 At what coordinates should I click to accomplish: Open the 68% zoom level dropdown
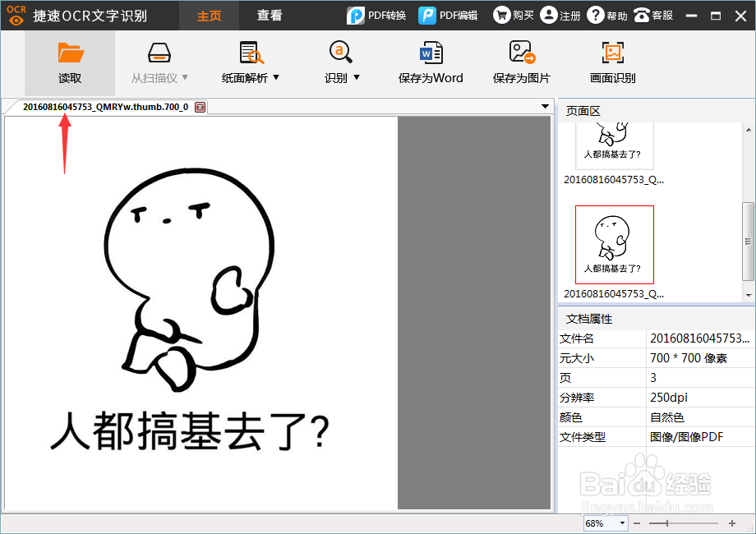point(622,523)
